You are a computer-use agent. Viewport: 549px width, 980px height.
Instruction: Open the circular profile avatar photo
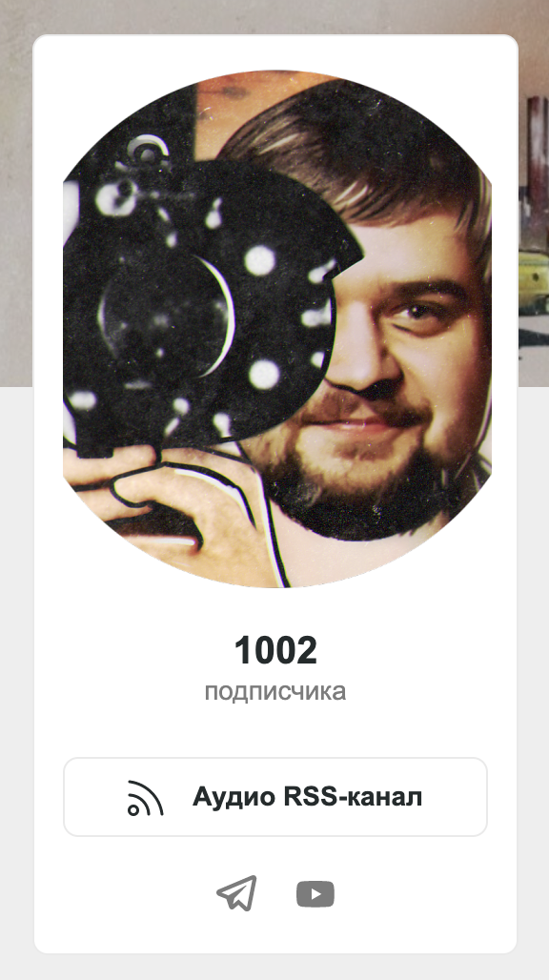tap(277, 329)
